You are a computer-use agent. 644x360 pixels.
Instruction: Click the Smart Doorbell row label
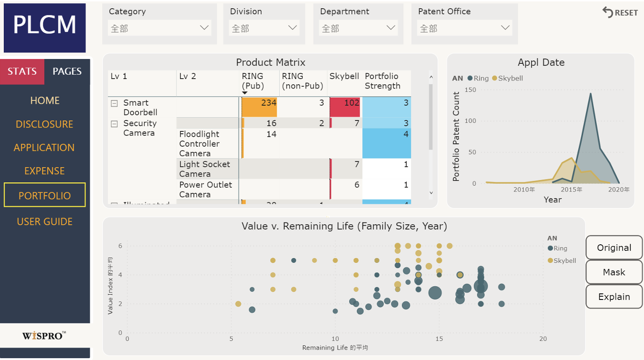140,108
